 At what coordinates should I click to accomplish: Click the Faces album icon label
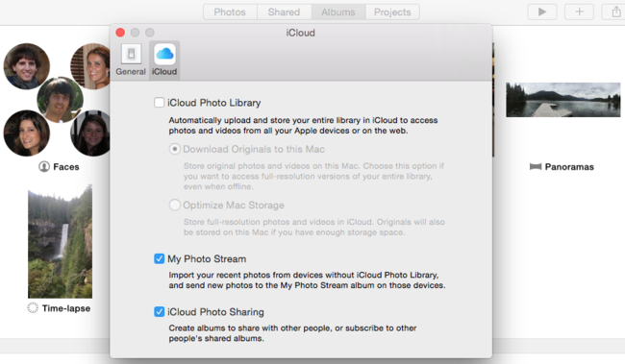[59, 166]
